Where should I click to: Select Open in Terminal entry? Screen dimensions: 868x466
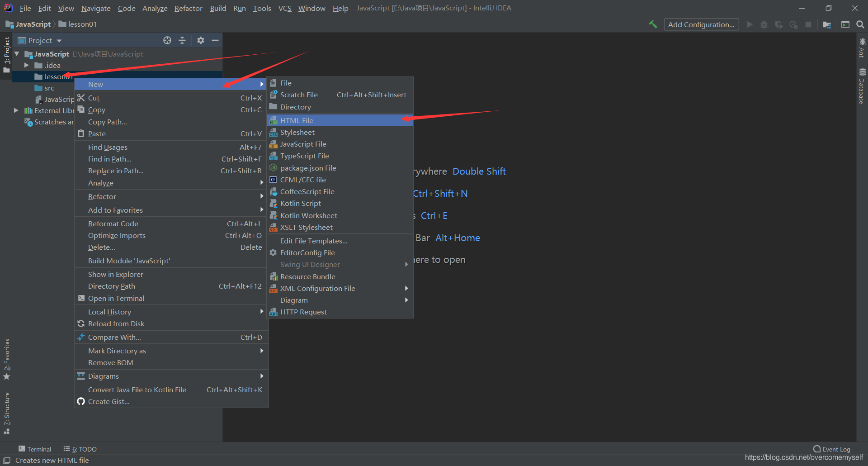171,298
